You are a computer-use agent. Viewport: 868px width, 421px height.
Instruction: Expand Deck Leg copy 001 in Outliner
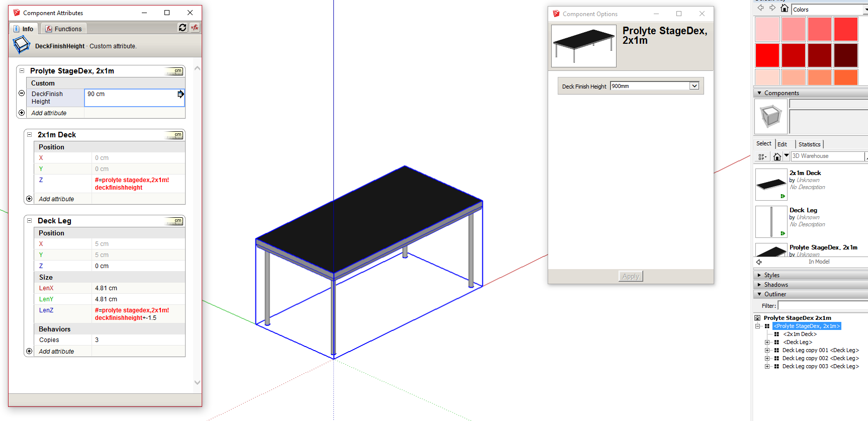tap(767, 351)
